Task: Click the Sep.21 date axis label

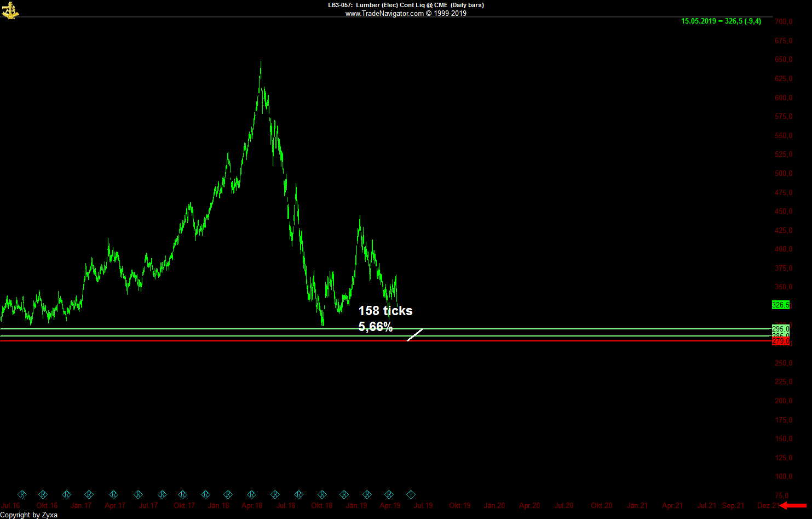Action: (x=733, y=505)
